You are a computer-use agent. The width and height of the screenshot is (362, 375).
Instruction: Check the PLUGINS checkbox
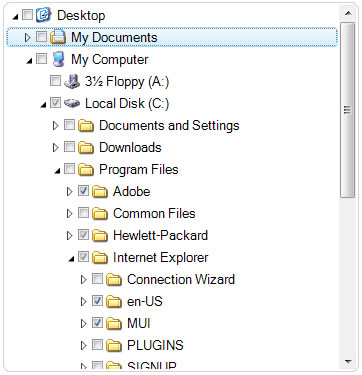point(97,345)
